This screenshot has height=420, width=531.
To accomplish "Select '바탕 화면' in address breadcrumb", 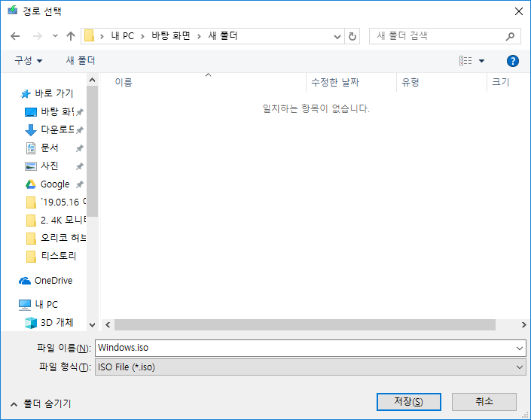I will pos(171,36).
